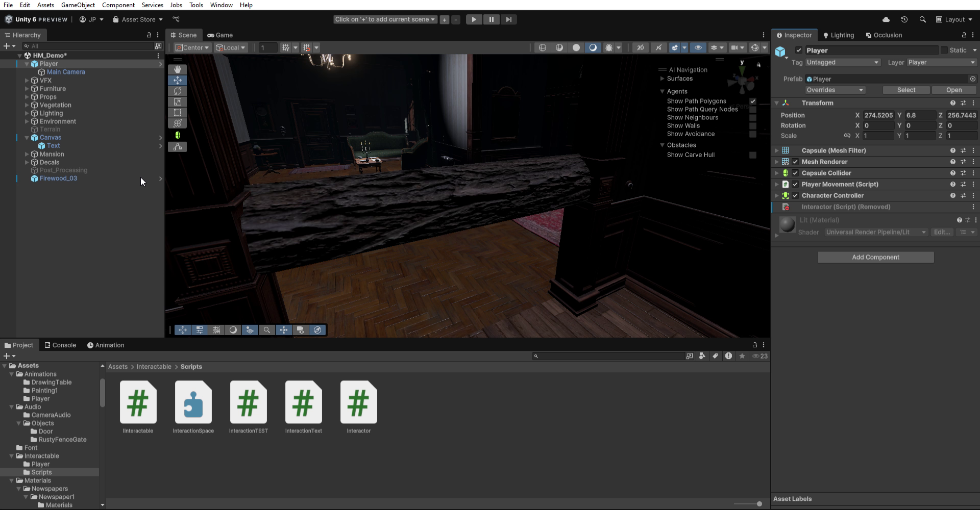980x510 pixels.
Task: Open the Window menu
Action: point(222,5)
